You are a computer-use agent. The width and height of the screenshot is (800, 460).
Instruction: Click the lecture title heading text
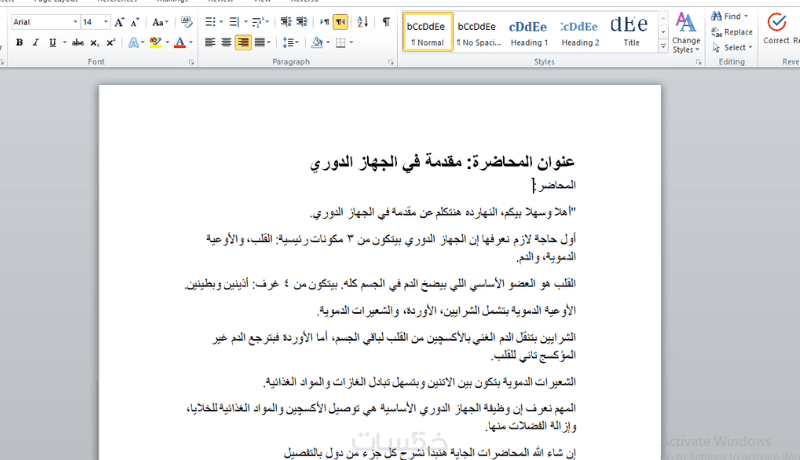[x=442, y=162]
